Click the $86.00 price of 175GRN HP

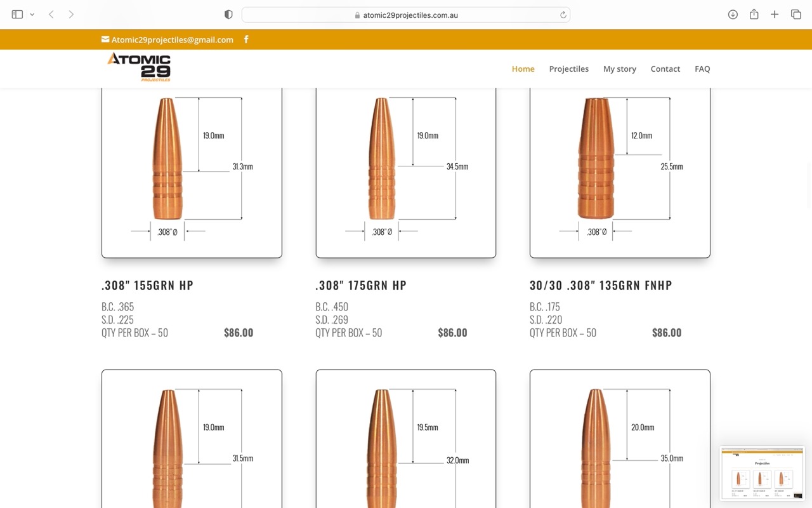point(452,333)
